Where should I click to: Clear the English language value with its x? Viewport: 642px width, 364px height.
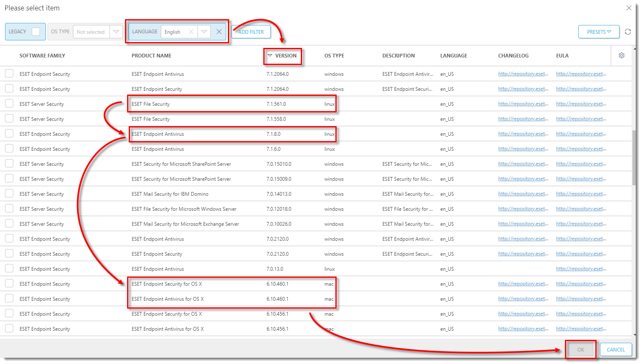point(191,32)
